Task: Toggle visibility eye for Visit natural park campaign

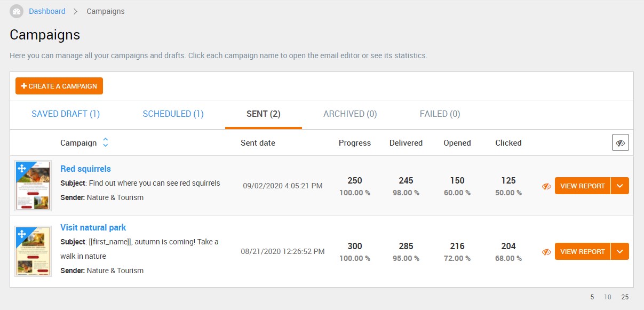Action: (x=546, y=252)
